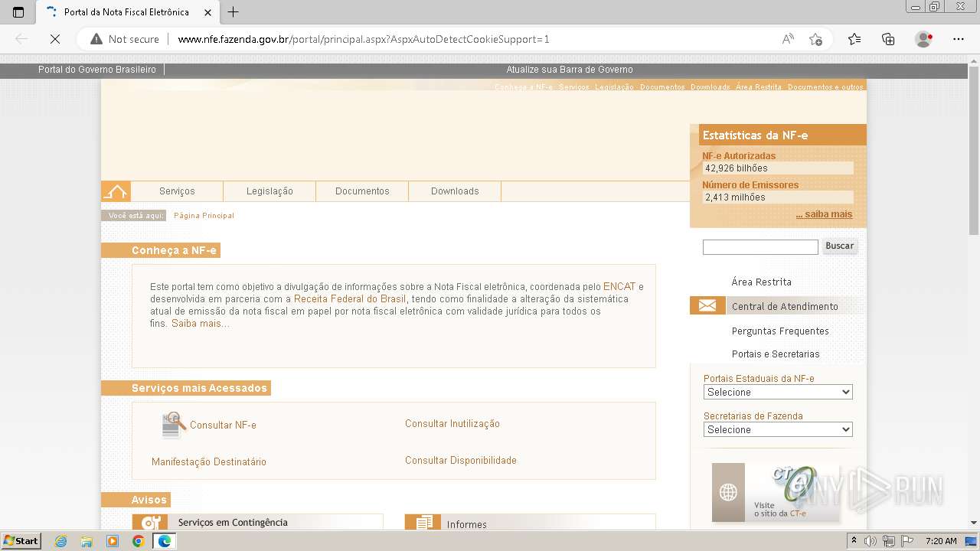Click the 7:20 AM taskbar clock

(x=941, y=541)
